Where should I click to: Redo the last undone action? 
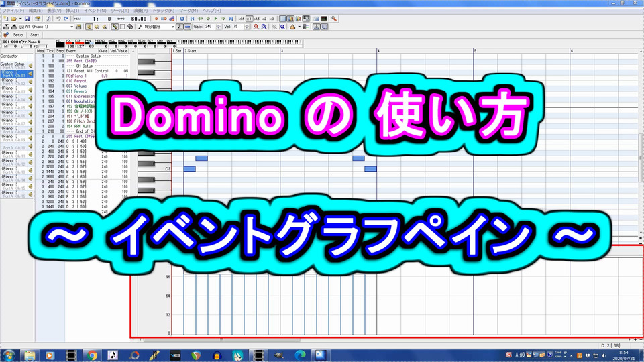pos(66,19)
